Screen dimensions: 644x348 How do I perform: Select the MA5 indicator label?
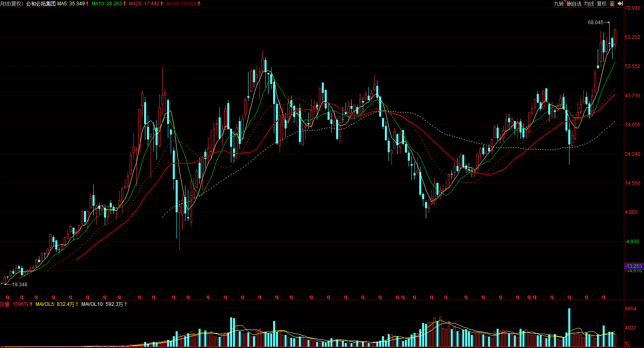coord(73,4)
